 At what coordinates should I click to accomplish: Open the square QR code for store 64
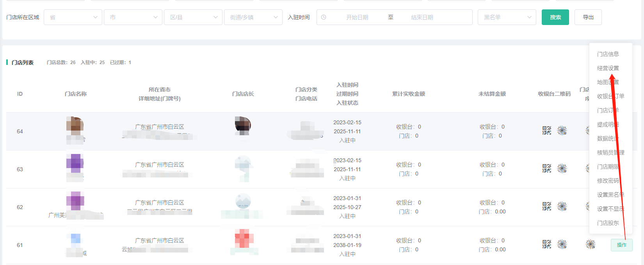point(546,131)
